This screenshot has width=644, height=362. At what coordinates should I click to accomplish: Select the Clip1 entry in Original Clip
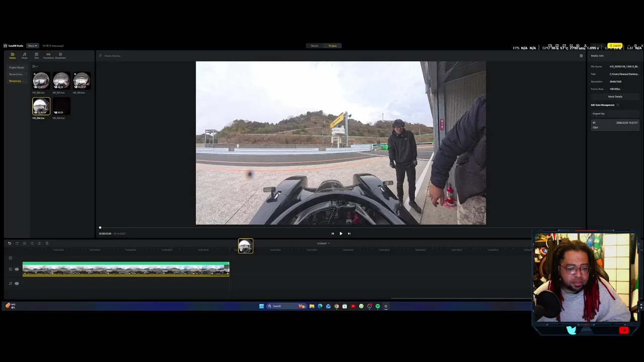click(615, 125)
